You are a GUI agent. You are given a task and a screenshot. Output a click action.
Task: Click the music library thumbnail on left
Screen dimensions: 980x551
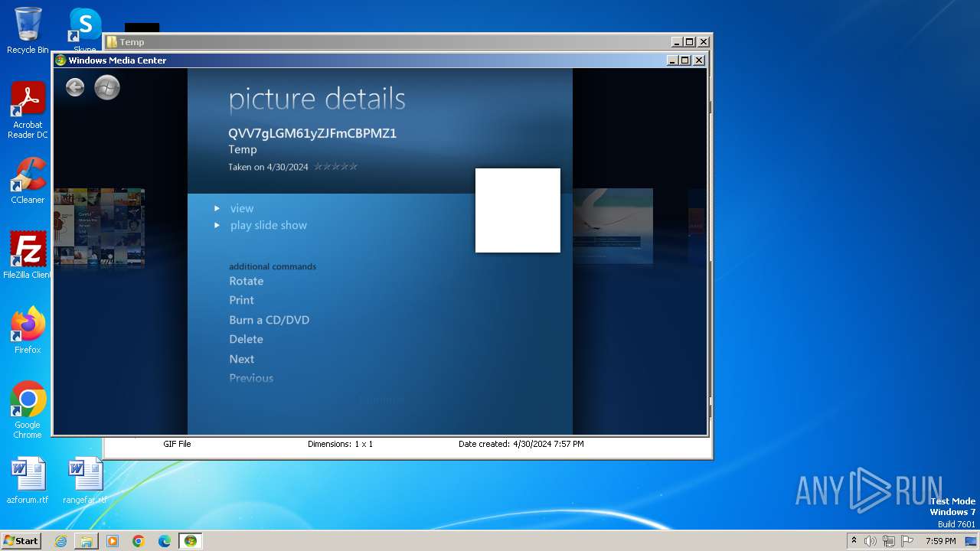tap(100, 227)
